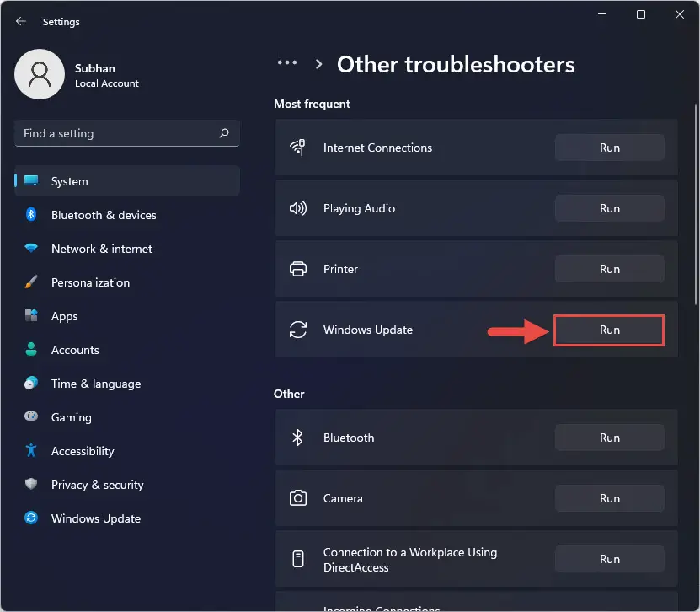700x612 pixels.
Task: Navigate to Accounts settings
Action: tap(127, 350)
